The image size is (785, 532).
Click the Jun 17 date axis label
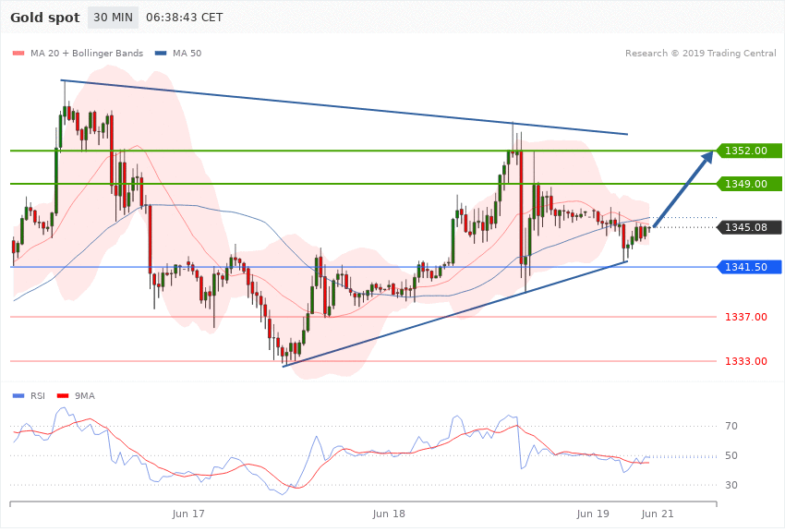[x=188, y=514]
